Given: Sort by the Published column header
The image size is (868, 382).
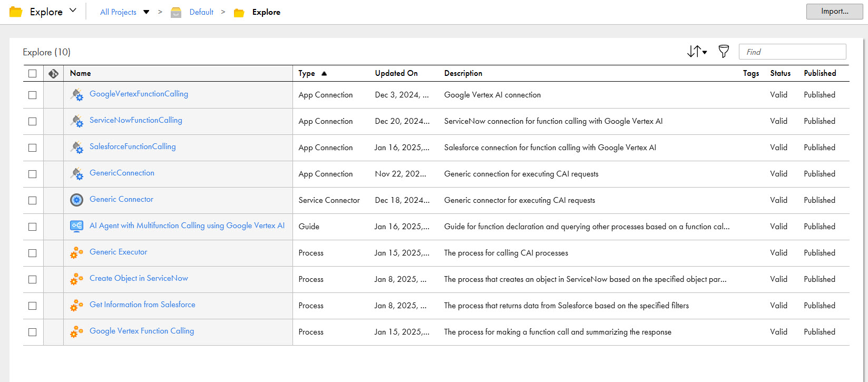Looking at the screenshot, I should 820,73.
